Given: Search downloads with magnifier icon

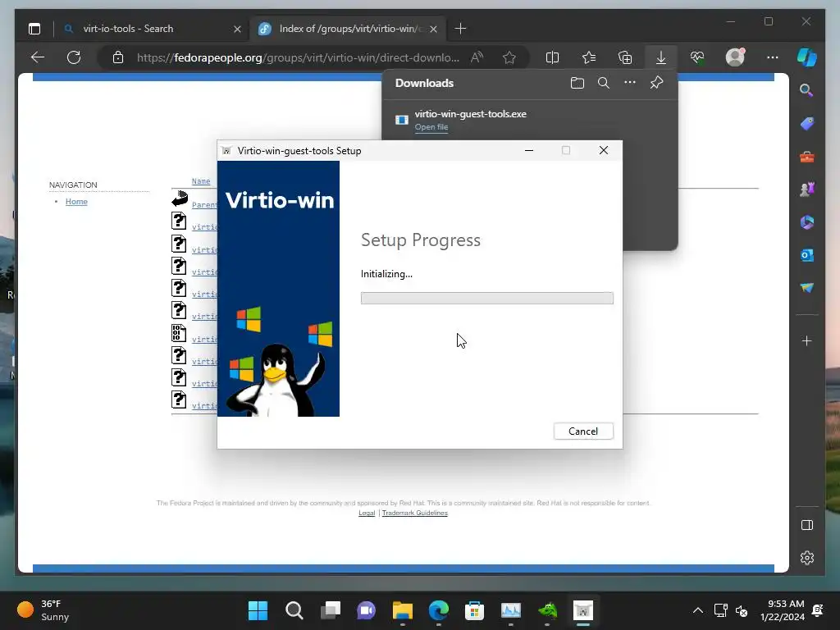Looking at the screenshot, I should 603,83.
